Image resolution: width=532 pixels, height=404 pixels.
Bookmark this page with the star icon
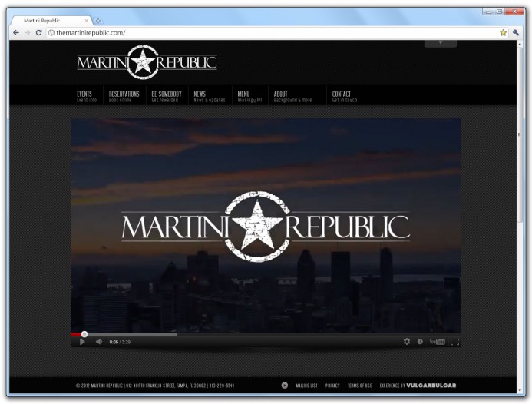[x=503, y=32]
